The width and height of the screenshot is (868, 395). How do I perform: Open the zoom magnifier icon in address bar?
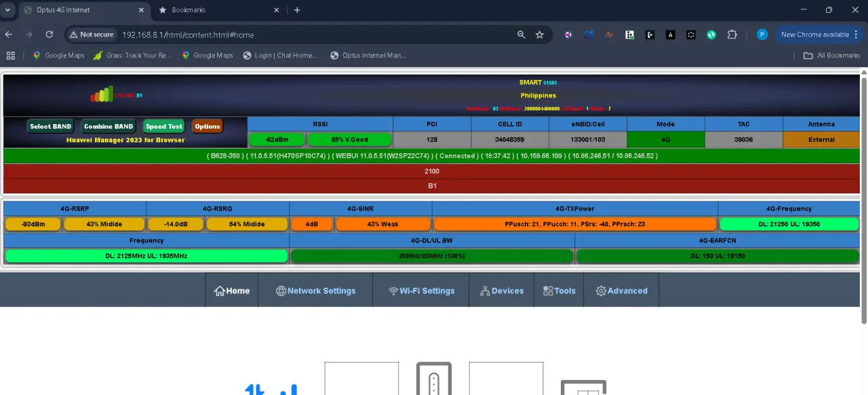521,35
